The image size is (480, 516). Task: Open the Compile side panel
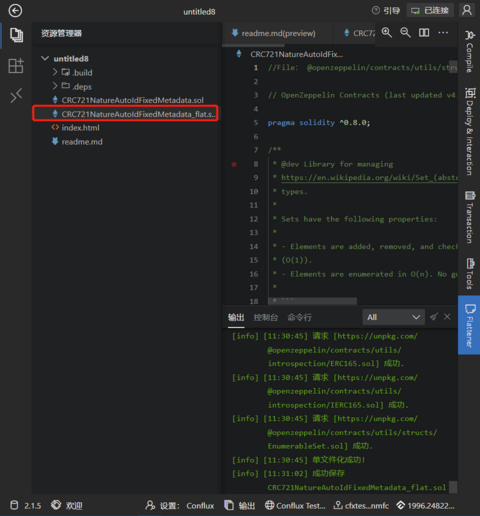(x=469, y=51)
